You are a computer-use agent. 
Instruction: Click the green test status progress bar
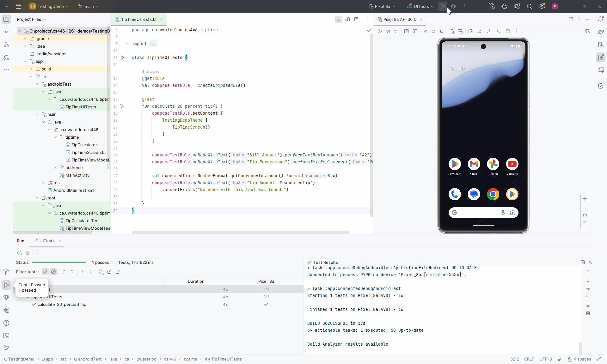[58, 262]
